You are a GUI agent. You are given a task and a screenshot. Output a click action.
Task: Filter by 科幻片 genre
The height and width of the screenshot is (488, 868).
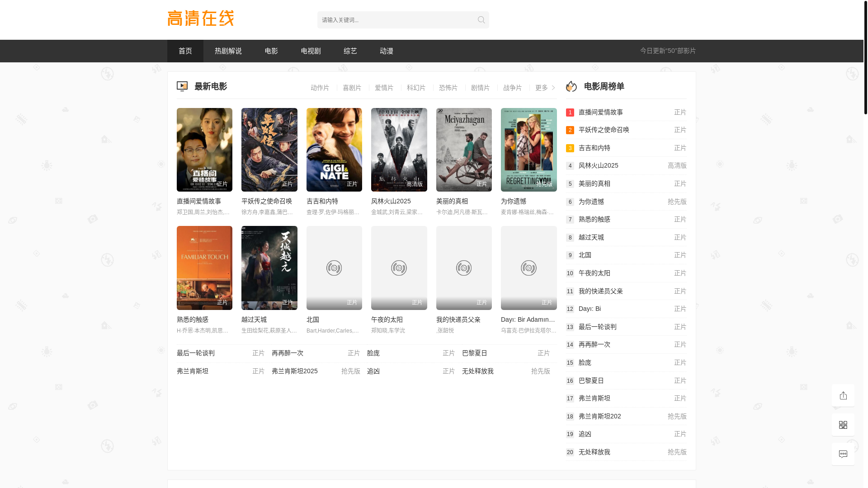(x=416, y=88)
